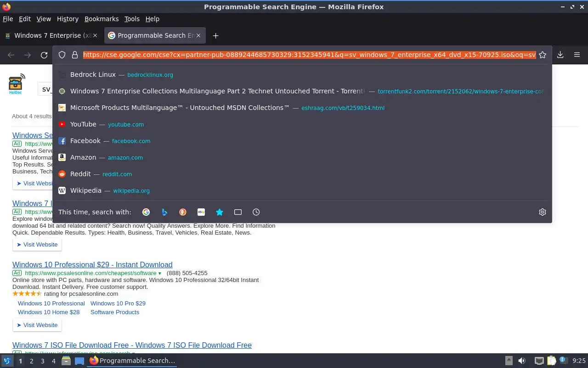Switch to workspace 3 in taskbar

(x=42, y=361)
